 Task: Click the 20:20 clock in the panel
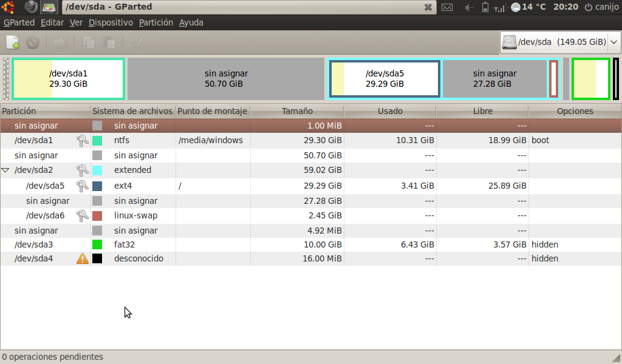(566, 7)
